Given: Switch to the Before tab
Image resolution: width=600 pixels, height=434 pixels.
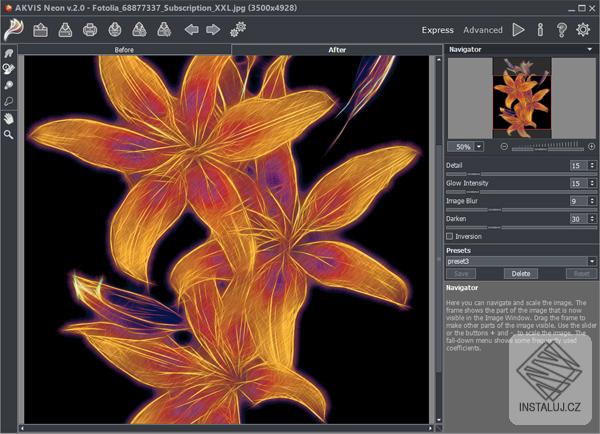Looking at the screenshot, I should tap(124, 50).
